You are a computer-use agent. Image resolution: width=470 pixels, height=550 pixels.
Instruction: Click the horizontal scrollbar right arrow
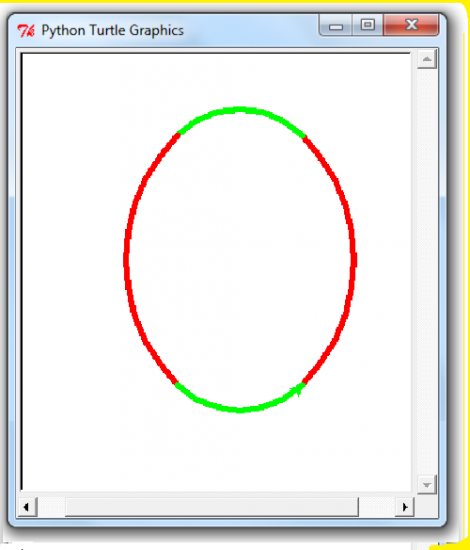pyautogui.click(x=405, y=507)
